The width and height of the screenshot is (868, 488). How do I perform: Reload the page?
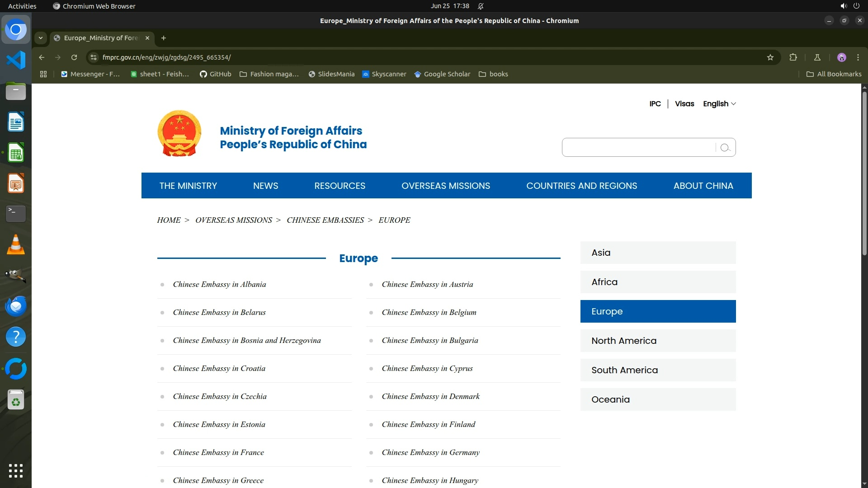coord(74,57)
